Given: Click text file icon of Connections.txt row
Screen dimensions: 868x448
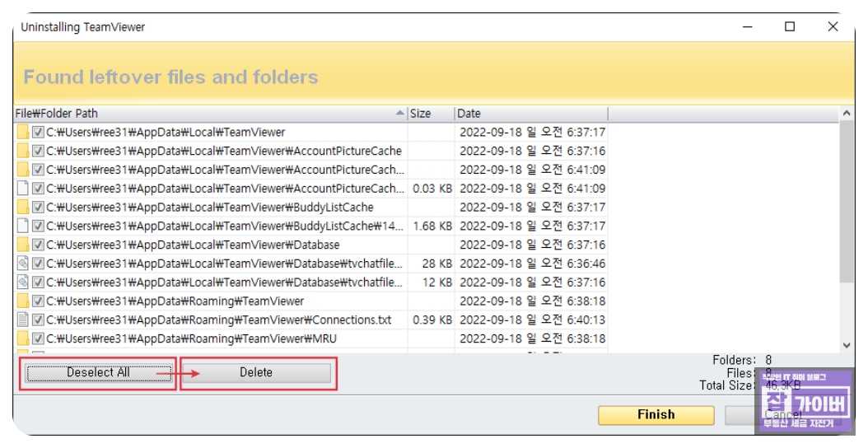Looking at the screenshot, I should 23,320.
